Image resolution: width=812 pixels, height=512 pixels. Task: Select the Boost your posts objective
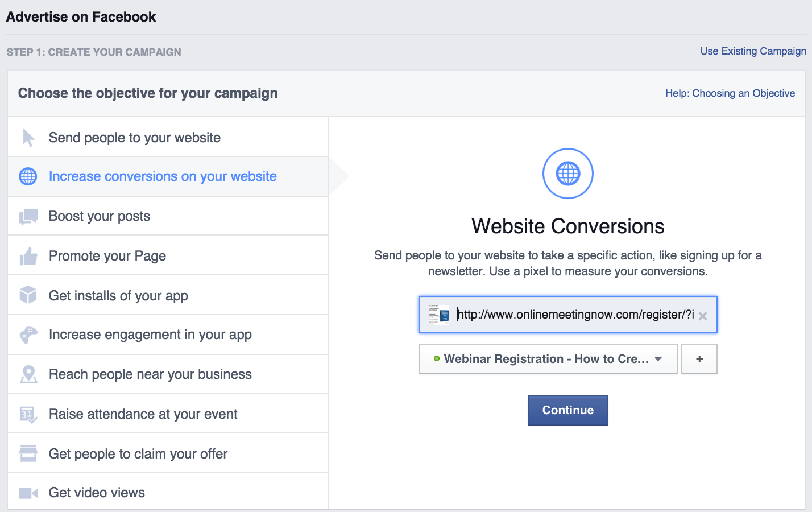(x=100, y=216)
